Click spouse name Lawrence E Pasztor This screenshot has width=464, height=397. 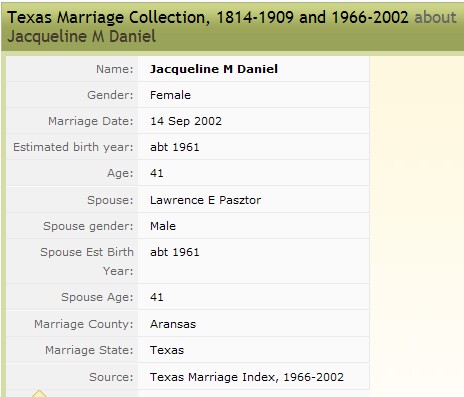click(x=205, y=200)
